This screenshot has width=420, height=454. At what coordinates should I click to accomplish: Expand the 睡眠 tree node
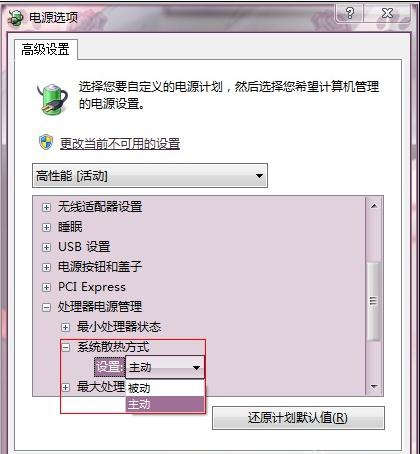coord(46,227)
